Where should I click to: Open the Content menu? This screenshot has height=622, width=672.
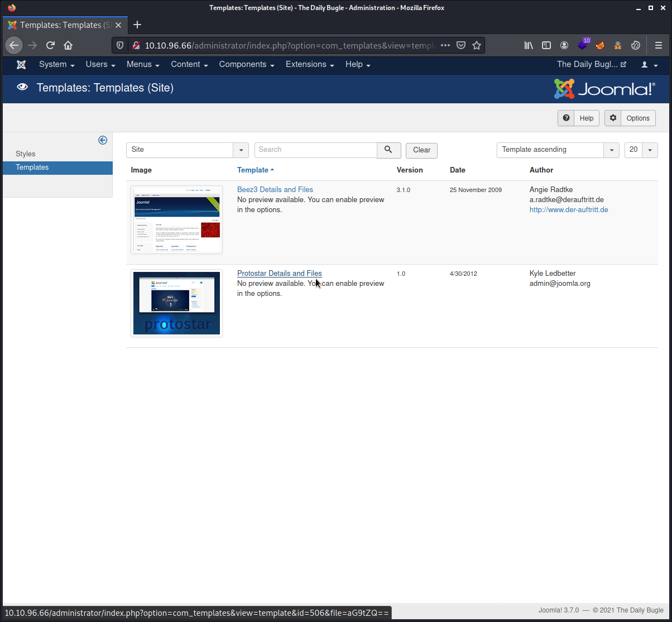[189, 65]
